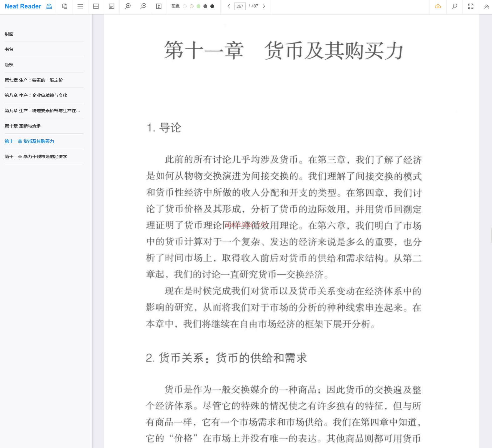Click the Neat Reader logo text
The height and width of the screenshot is (448, 492).
pyautogui.click(x=23, y=6)
